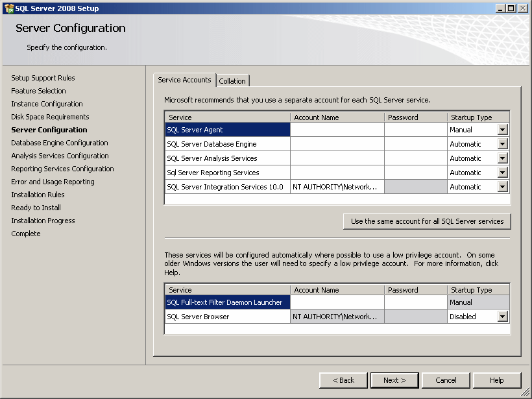Click Password column header in upper table
532x399 pixels.
coord(416,117)
